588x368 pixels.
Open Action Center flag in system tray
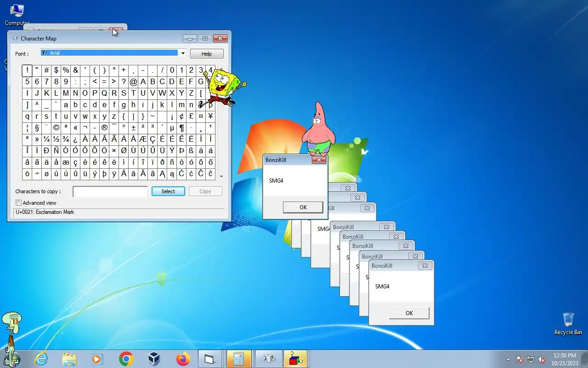520,359
